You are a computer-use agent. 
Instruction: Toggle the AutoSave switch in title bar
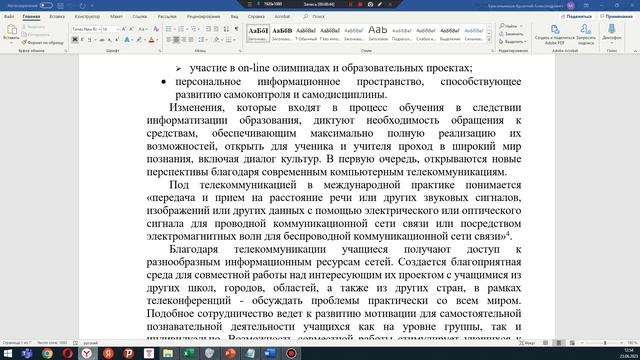click(x=46, y=5)
